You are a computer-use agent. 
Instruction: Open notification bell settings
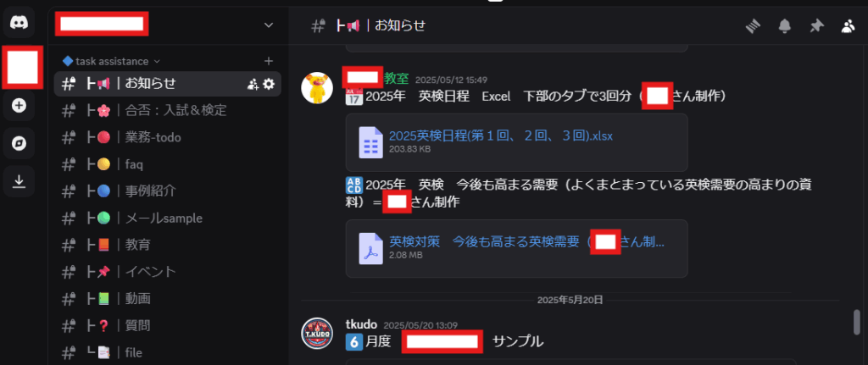[x=784, y=26]
